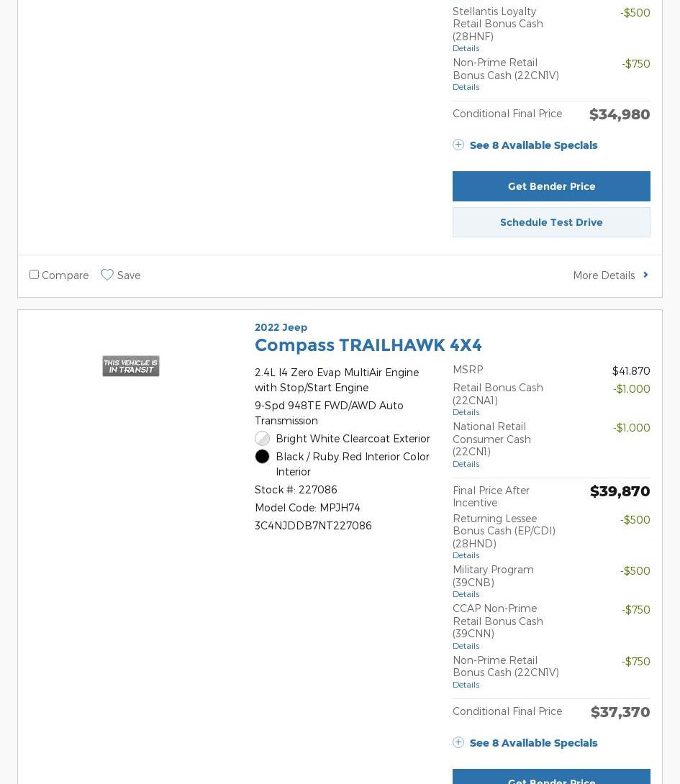This screenshot has width=680, height=784.
Task: View Details under National Retail Consumer Cash
Action: point(466,464)
